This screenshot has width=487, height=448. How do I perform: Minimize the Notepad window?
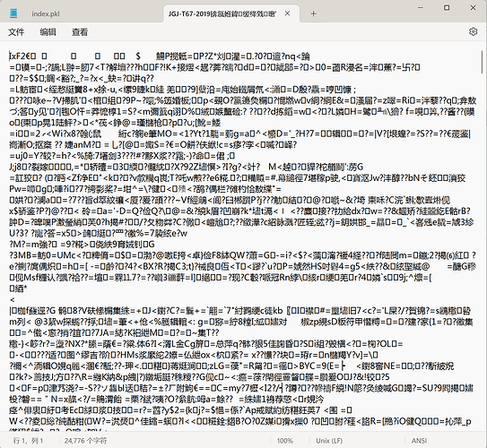[421, 7]
